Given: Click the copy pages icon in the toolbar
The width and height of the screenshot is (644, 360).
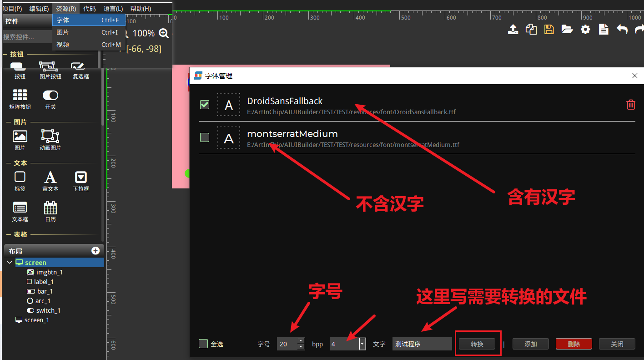Looking at the screenshot, I should (531, 30).
